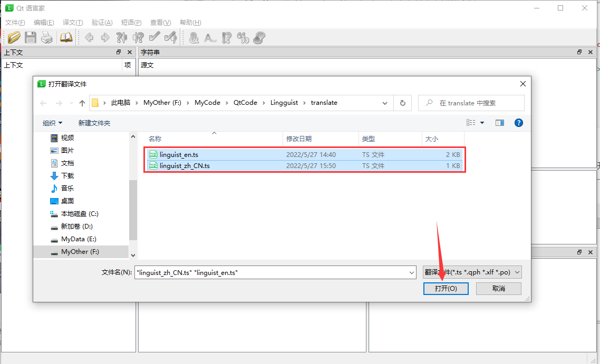Toggle the surrounding whitespace validation icon
Image resolution: width=600 pixels, height=364 pixels.
pos(210,37)
